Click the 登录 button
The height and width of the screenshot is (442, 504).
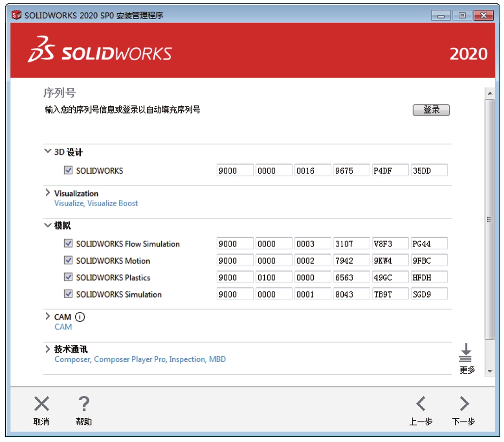coord(431,110)
